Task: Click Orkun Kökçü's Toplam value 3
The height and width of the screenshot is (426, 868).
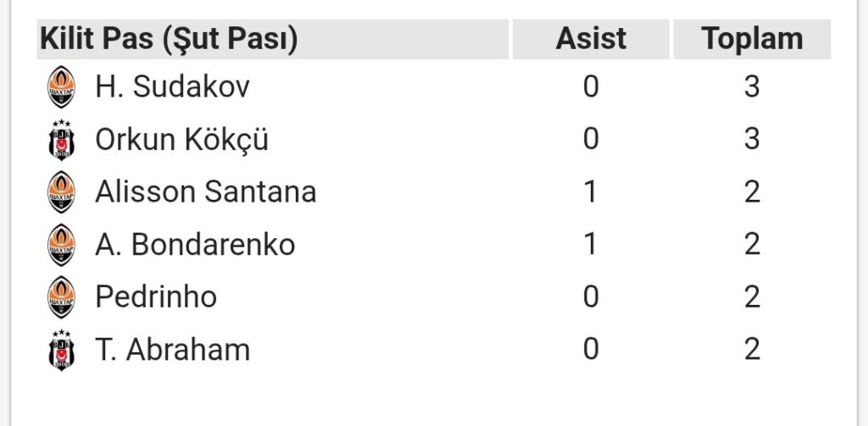Action: point(752,140)
